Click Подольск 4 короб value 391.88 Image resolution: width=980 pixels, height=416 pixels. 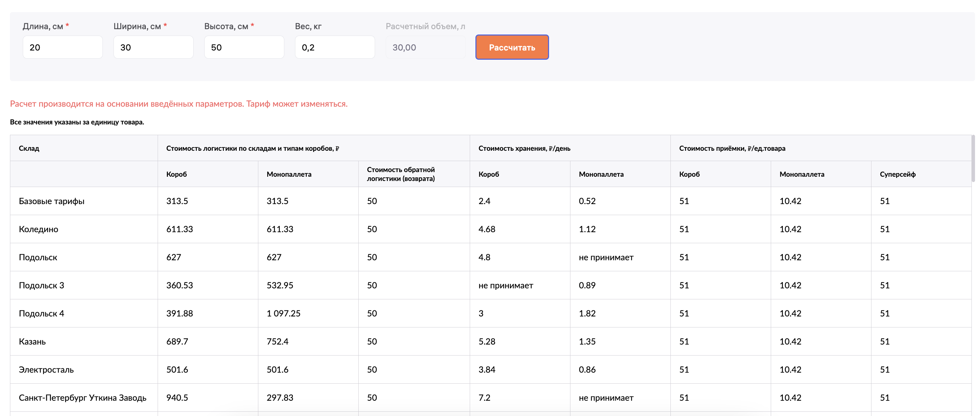tap(180, 313)
